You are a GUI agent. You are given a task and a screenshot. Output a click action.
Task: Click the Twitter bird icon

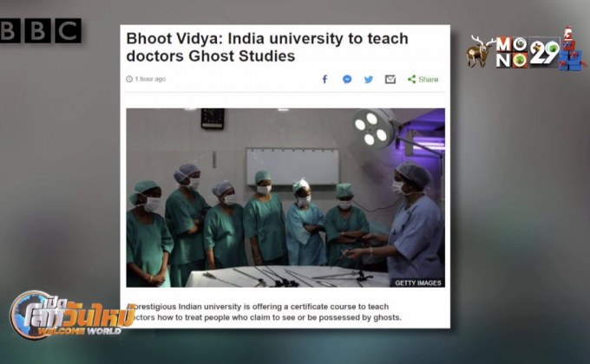pyautogui.click(x=369, y=80)
